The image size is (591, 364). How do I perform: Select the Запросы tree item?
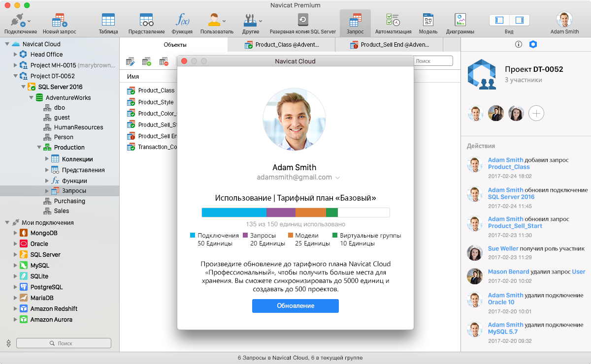point(60,190)
